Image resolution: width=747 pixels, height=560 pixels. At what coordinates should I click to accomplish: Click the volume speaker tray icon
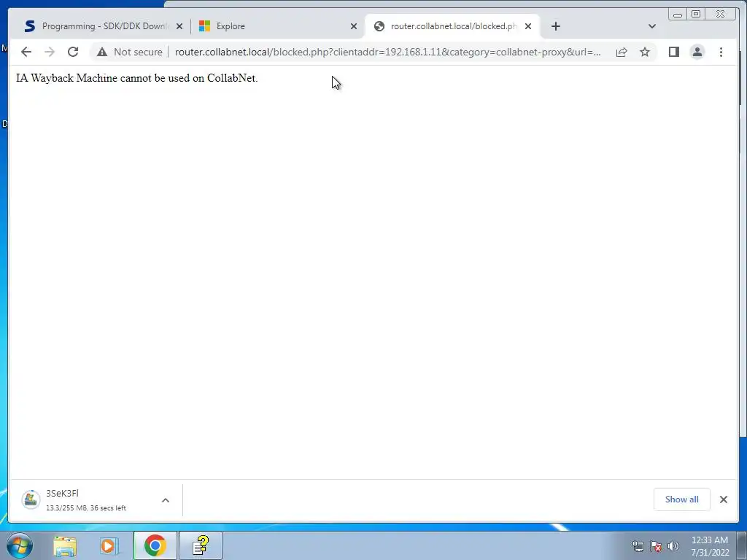(673, 546)
